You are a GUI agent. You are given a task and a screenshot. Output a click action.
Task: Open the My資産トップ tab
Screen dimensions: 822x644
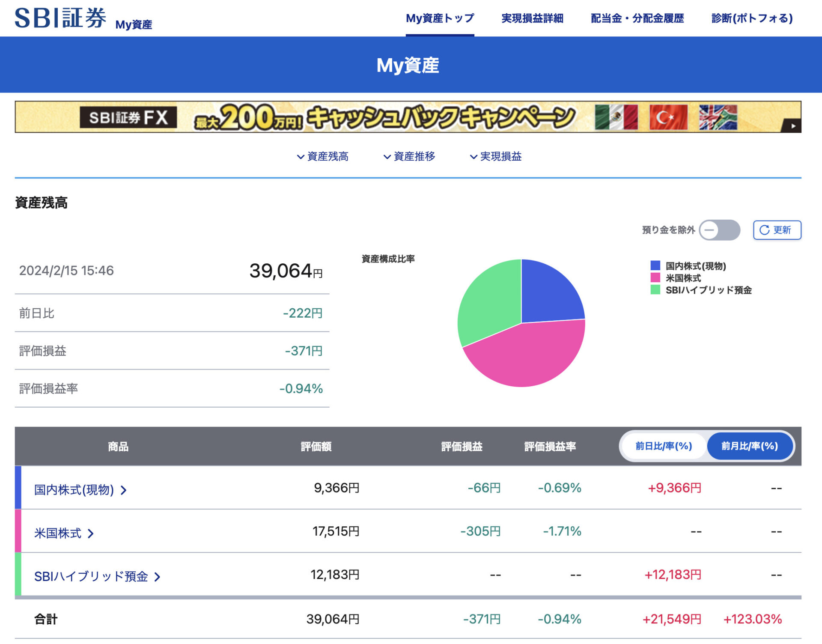(x=440, y=18)
